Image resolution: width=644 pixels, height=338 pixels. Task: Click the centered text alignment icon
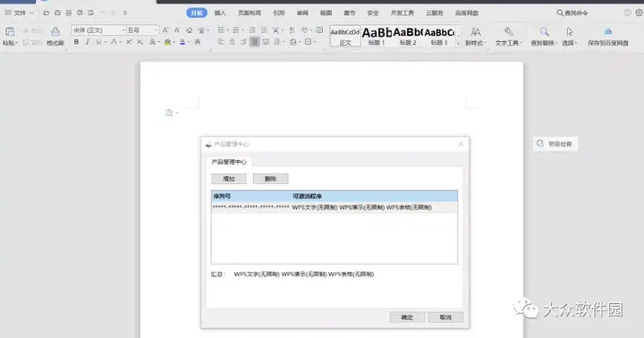point(232,42)
